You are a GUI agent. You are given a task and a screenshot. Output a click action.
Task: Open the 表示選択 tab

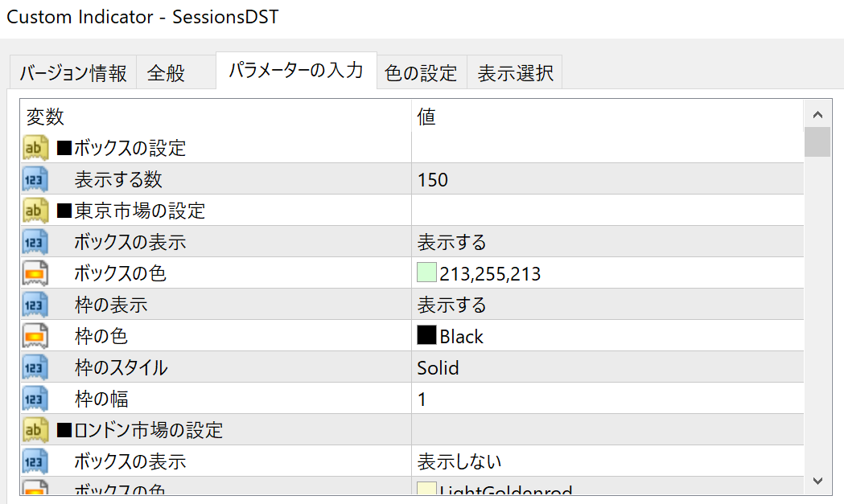click(x=515, y=72)
